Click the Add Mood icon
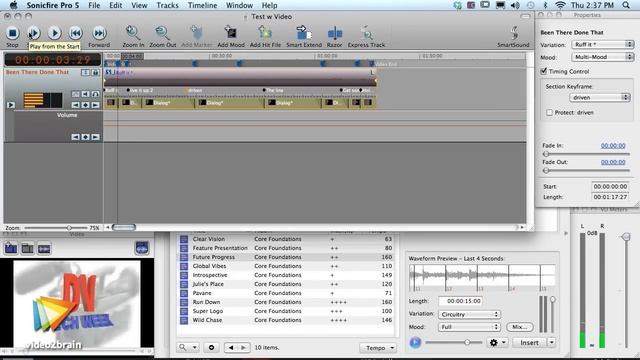This screenshot has height=360, width=640. [231, 33]
